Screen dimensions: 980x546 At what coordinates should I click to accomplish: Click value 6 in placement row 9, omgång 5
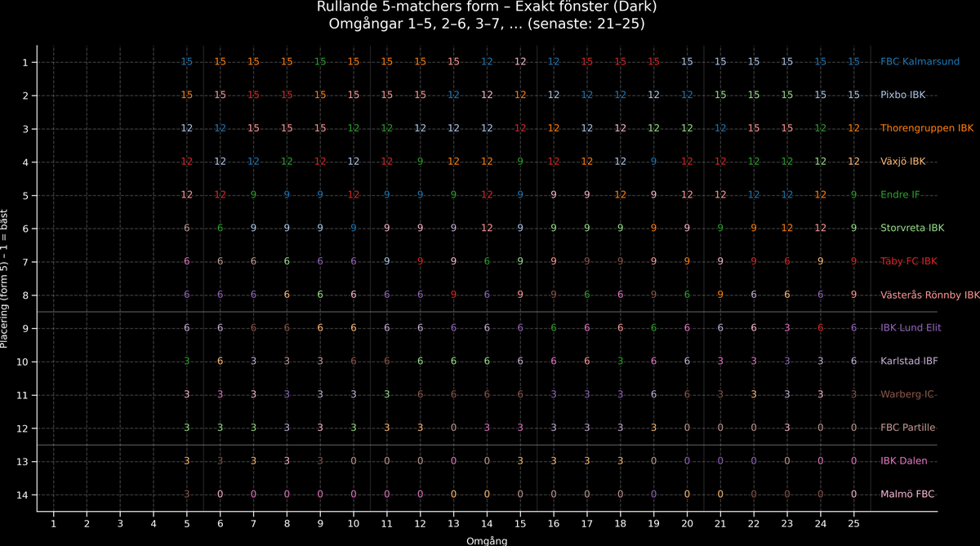[x=187, y=328]
